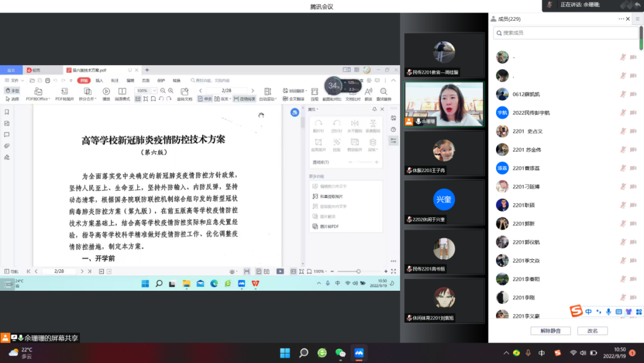
Task: Click the PDF转Office convert icon
Action: 38,91
